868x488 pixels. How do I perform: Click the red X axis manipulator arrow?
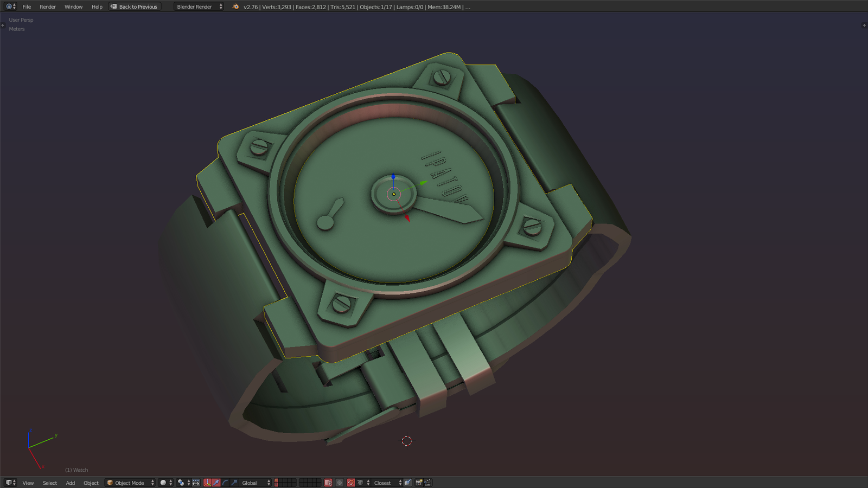coord(407,218)
